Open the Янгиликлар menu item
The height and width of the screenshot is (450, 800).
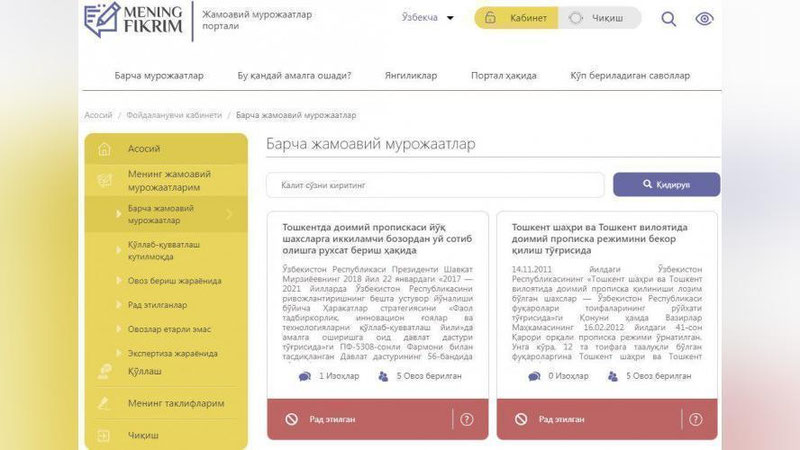(x=409, y=75)
